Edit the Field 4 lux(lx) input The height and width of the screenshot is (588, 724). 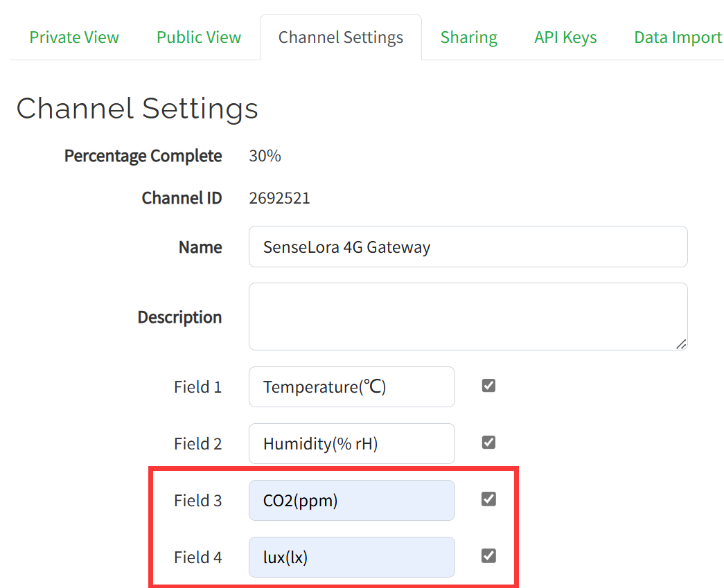(x=352, y=557)
